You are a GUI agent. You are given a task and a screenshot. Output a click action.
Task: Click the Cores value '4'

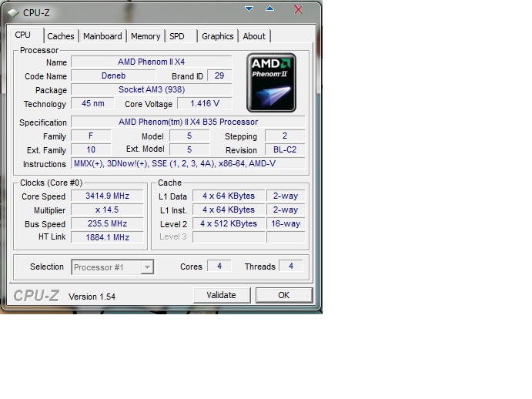(x=219, y=266)
